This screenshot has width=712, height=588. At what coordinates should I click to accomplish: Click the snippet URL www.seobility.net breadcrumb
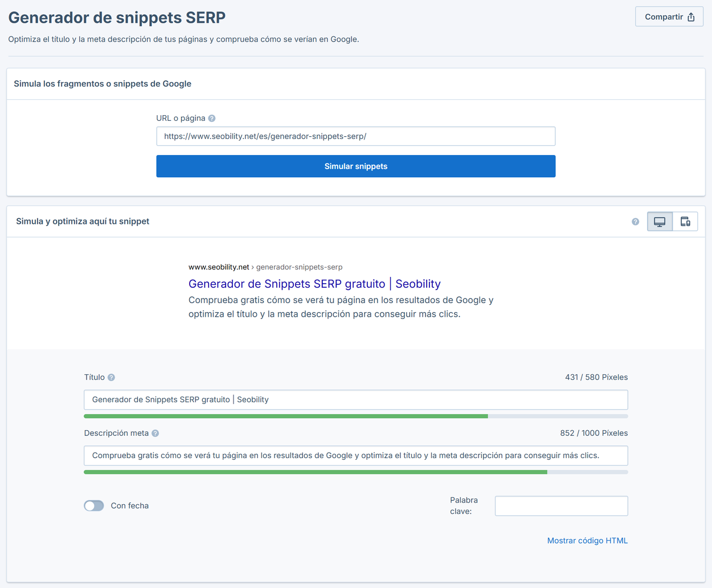tap(265, 267)
